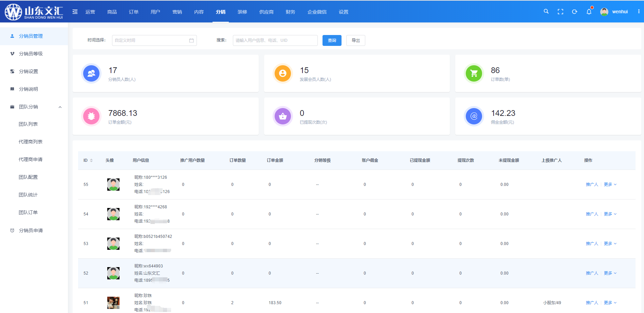Image resolution: width=644 pixels, height=313 pixels.
Task: Click the 分销员管理 sidebar person icon
Action: 12,36
